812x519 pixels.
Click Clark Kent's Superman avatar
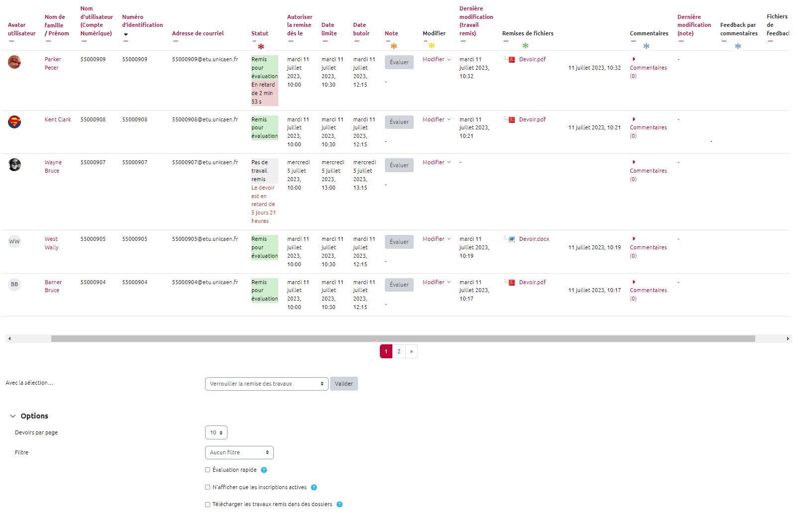14,122
